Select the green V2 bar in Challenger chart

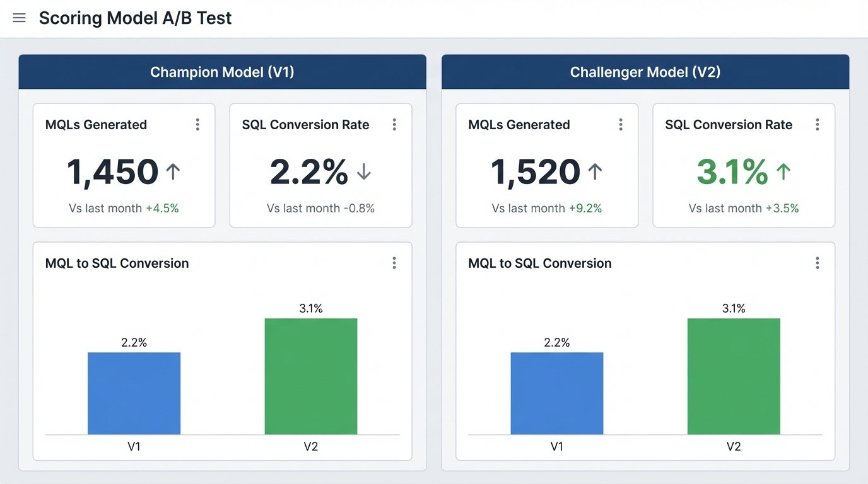pos(733,375)
